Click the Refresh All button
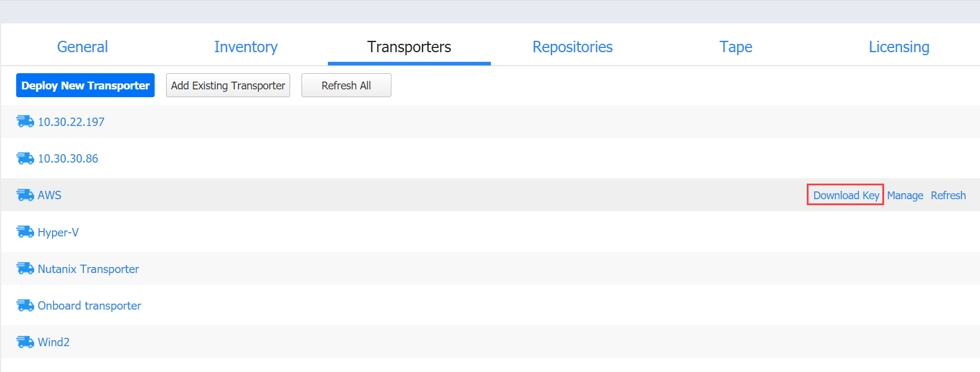Image resolution: width=980 pixels, height=372 pixels. [x=346, y=85]
